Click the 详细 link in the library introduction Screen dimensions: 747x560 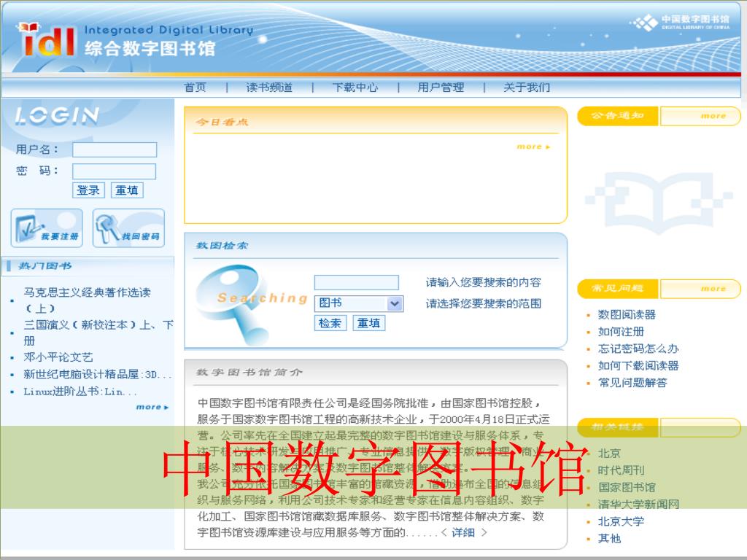[x=463, y=532]
